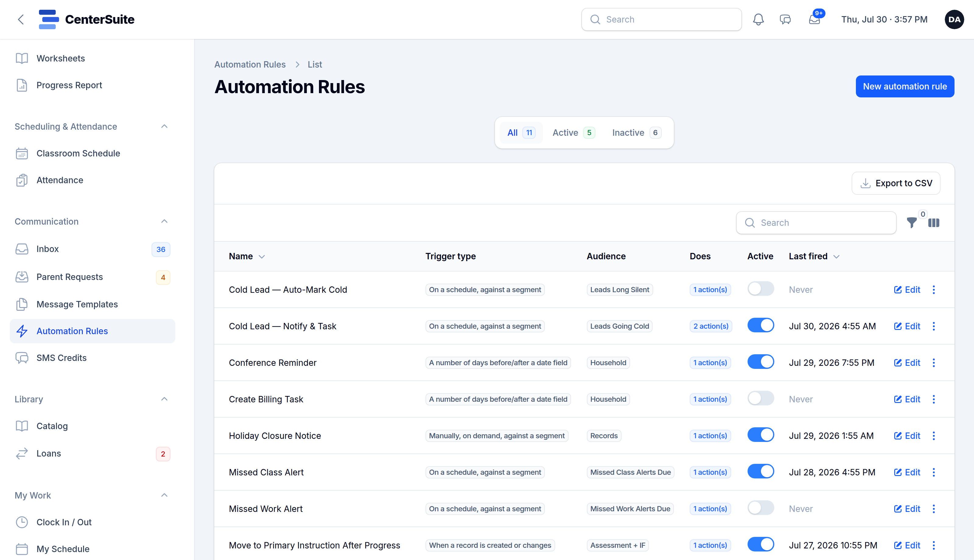Open the inbox icon with 9+ badge
This screenshot has height=560, width=974.
(x=815, y=19)
